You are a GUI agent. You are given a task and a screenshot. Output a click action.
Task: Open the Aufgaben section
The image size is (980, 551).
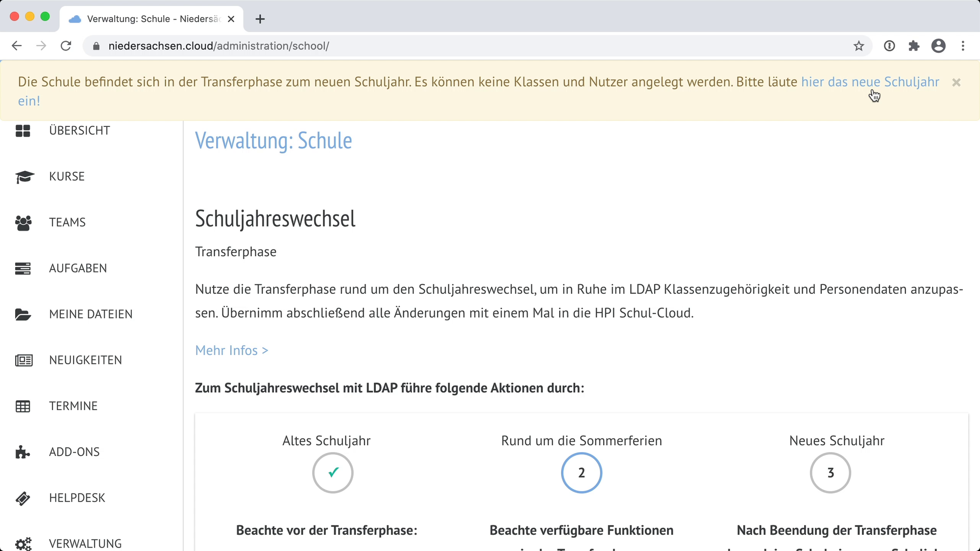tap(77, 268)
